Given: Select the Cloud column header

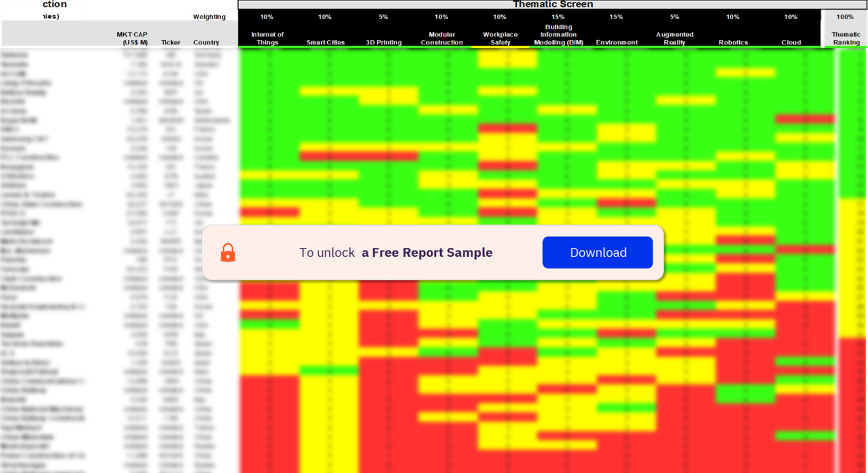Looking at the screenshot, I should [791, 42].
